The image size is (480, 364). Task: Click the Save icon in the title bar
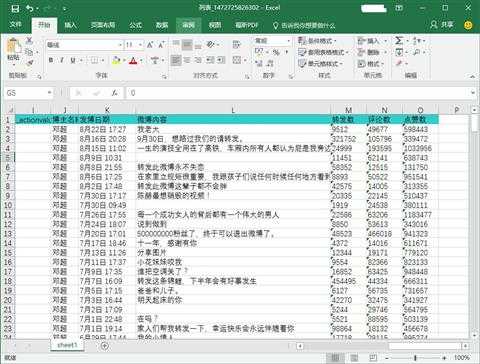click(x=15, y=8)
